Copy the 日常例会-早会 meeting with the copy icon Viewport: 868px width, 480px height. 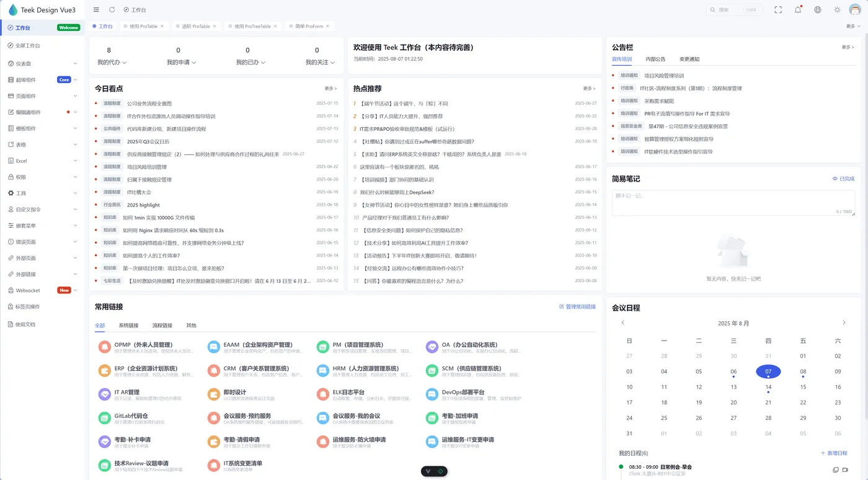836,469
